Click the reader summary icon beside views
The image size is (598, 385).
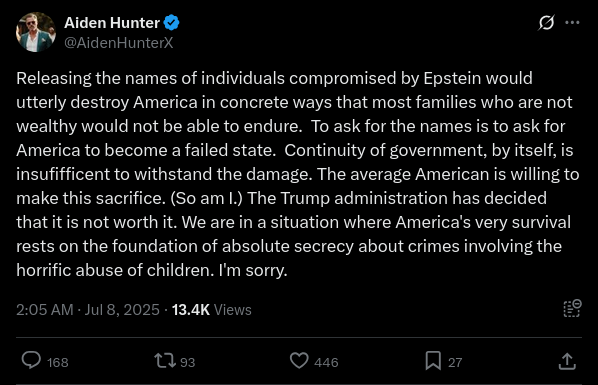[x=572, y=309]
